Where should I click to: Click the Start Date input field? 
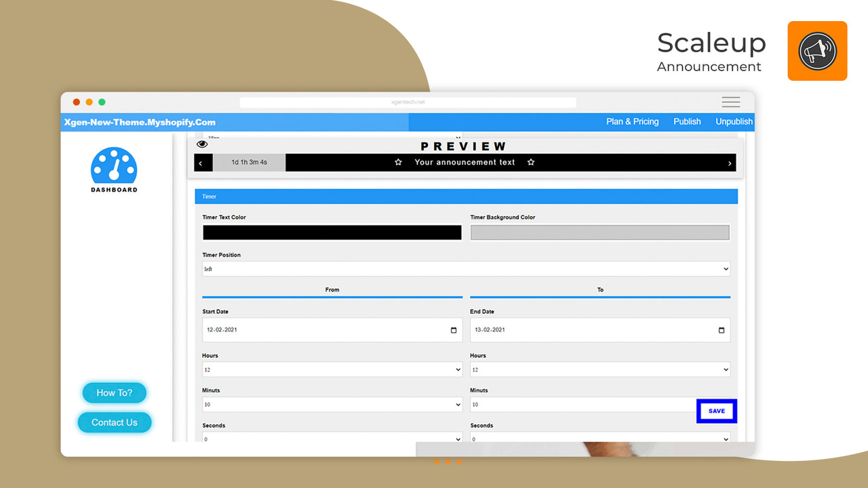(305, 329)
